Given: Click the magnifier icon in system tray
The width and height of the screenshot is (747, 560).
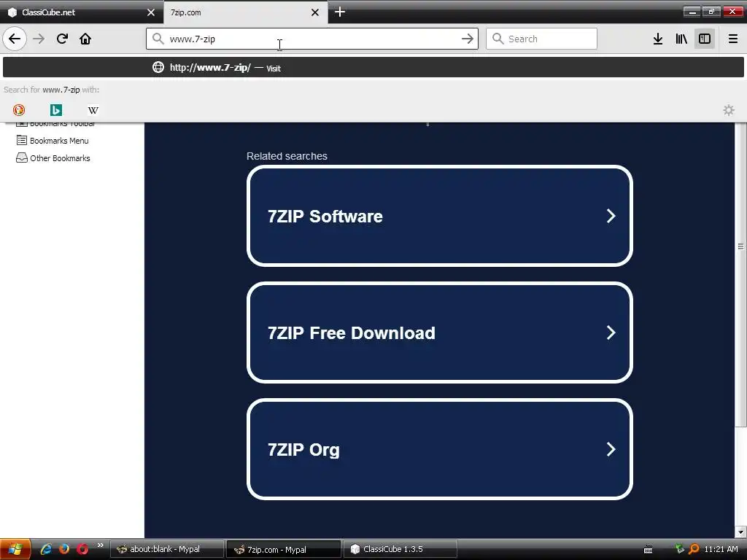Looking at the screenshot, I should coord(694,549).
